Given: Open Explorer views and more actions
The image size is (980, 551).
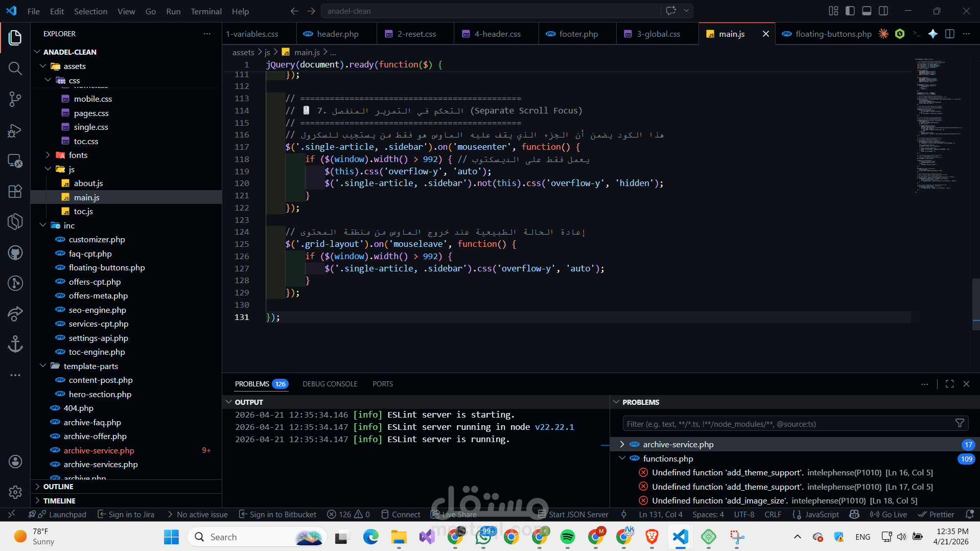Looking at the screenshot, I should coord(207,34).
